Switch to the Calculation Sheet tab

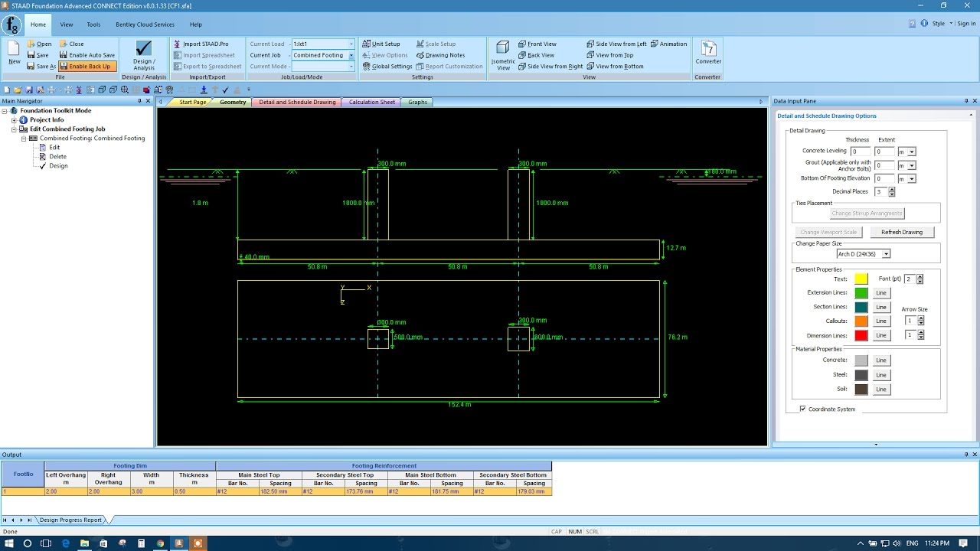click(x=371, y=101)
